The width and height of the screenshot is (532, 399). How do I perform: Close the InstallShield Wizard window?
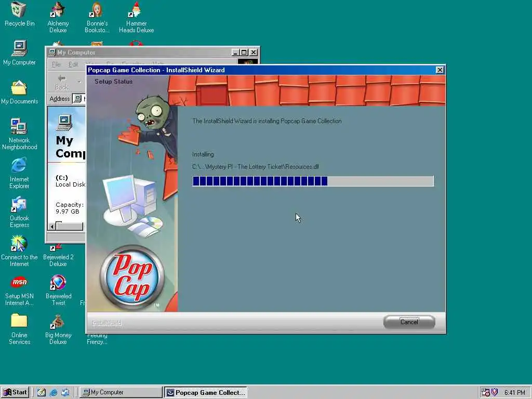pyautogui.click(x=440, y=70)
